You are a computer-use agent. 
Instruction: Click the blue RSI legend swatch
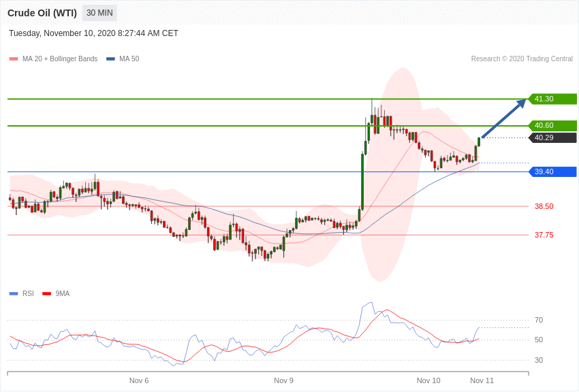pos(14,294)
